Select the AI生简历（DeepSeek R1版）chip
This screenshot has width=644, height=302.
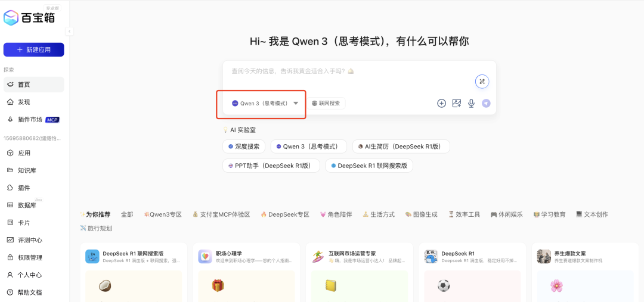tap(401, 147)
